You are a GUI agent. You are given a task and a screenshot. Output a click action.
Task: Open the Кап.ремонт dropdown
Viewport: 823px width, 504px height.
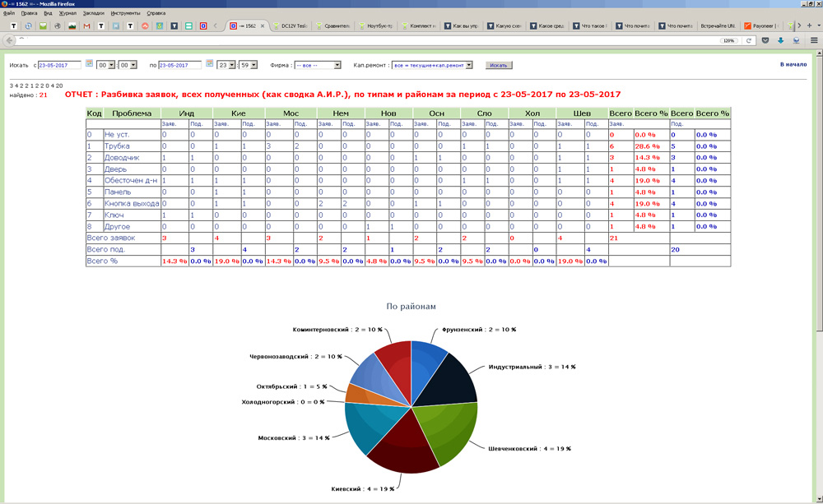pyautogui.click(x=434, y=64)
